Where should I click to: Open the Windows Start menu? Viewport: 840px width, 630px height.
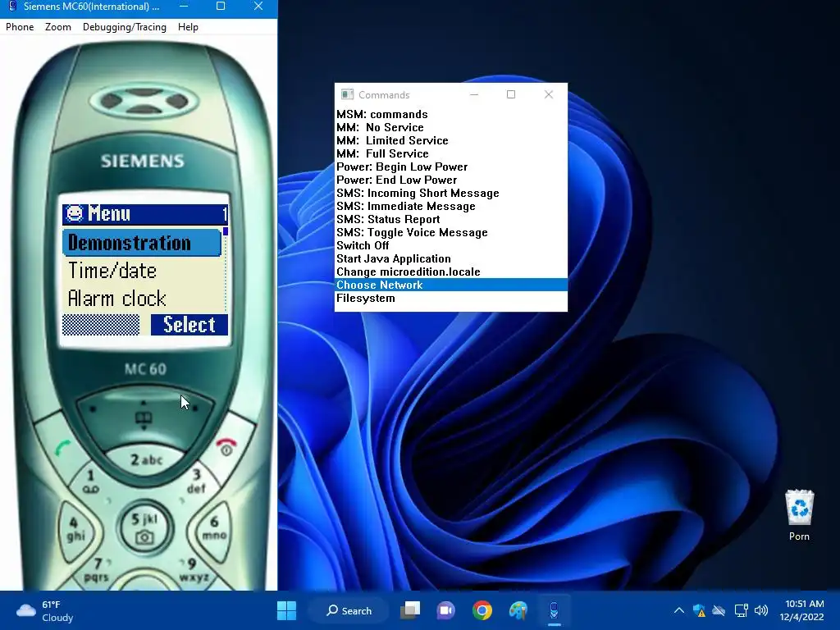(x=286, y=610)
